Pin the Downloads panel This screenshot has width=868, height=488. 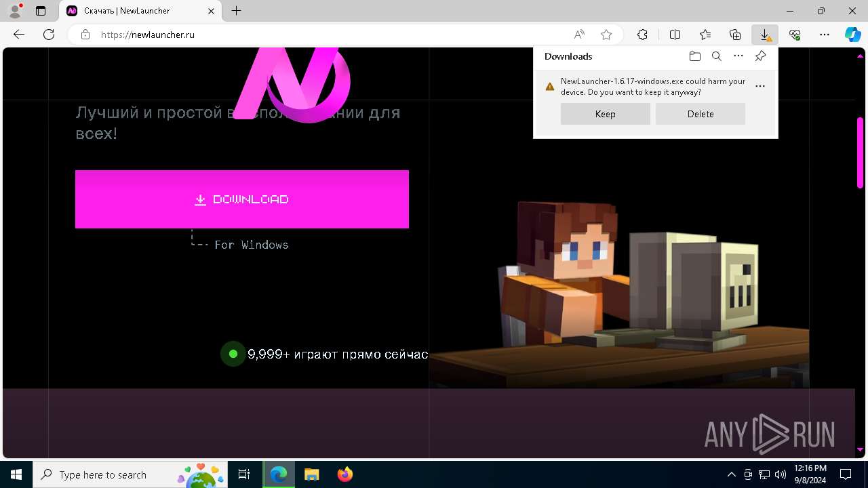tap(760, 56)
